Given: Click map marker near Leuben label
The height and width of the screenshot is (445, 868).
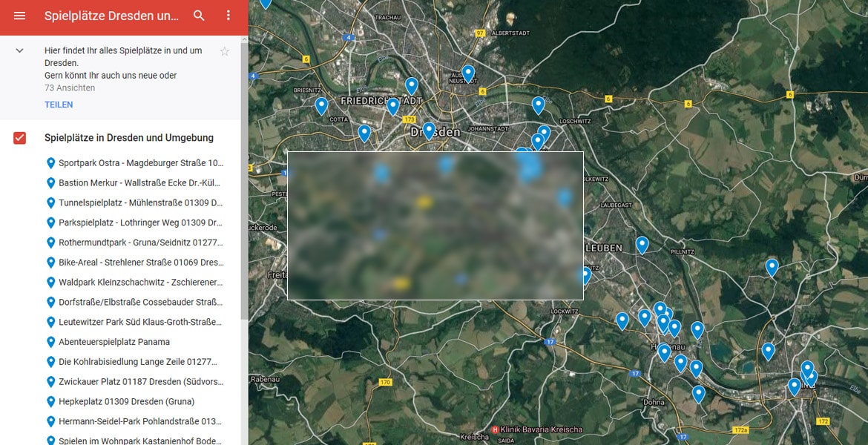Looking at the screenshot, I should tap(642, 244).
